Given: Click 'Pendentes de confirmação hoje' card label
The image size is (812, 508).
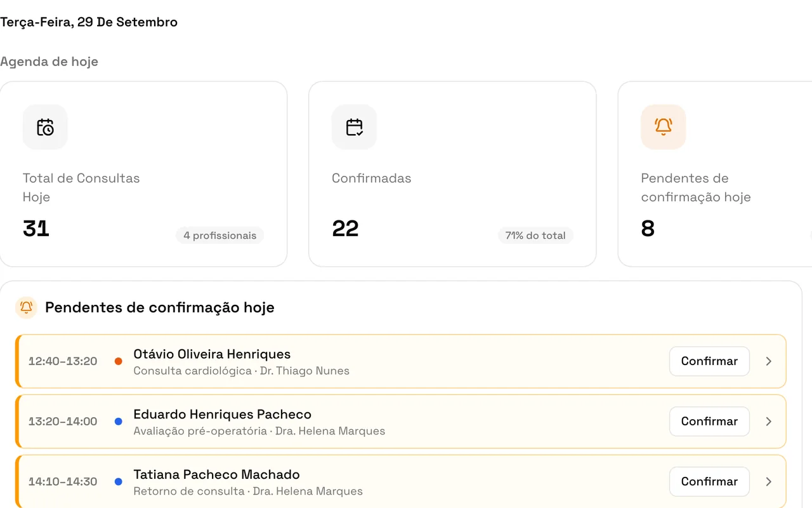Looking at the screenshot, I should (x=696, y=187).
